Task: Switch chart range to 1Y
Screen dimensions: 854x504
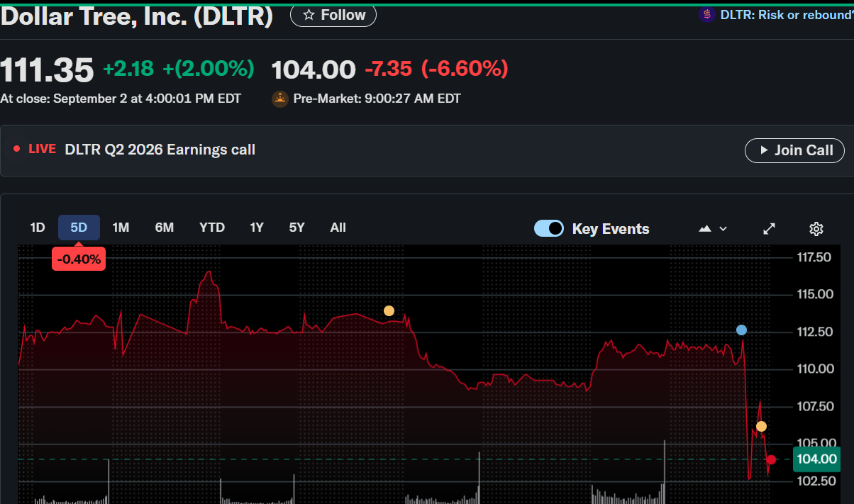Action: [257, 228]
